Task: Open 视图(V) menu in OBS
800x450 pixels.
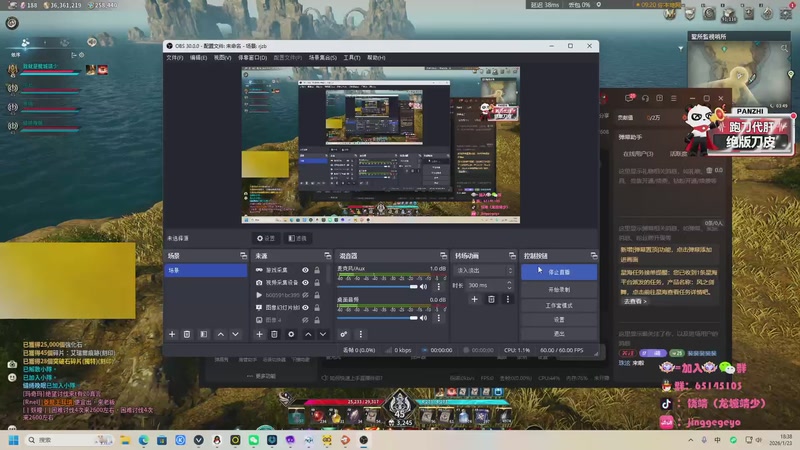Action: (x=222, y=58)
